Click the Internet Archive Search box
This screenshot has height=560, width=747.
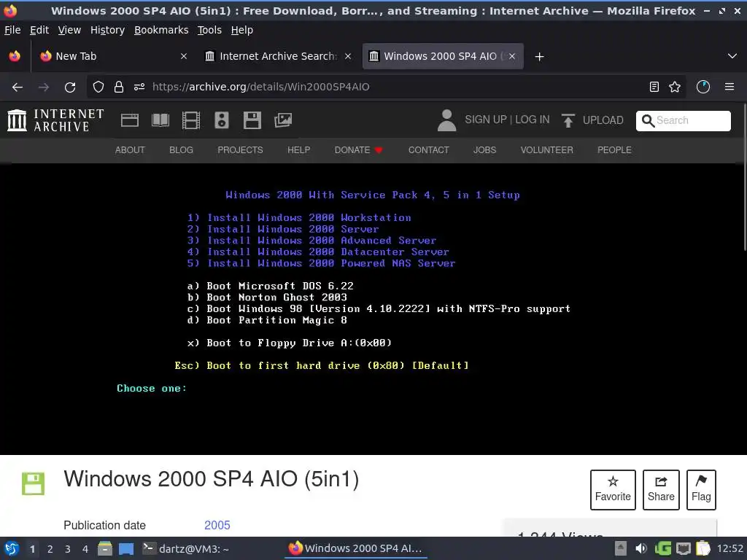[x=683, y=120]
